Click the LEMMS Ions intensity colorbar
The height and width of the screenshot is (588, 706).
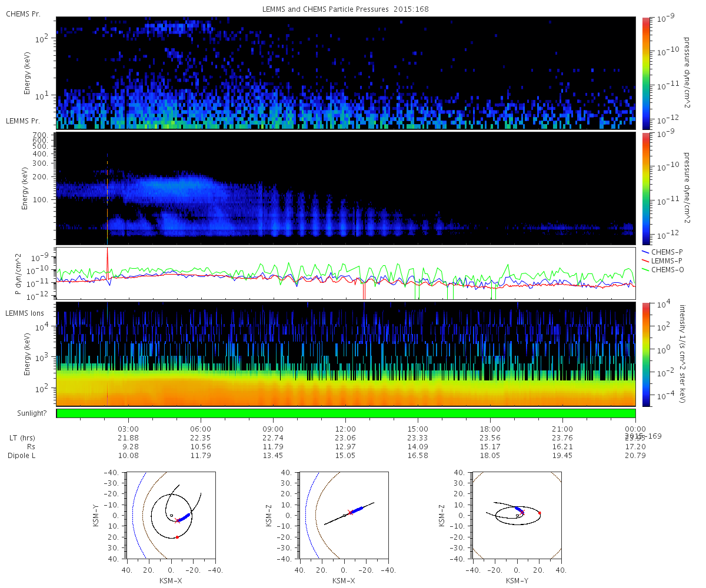click(645, 354)
